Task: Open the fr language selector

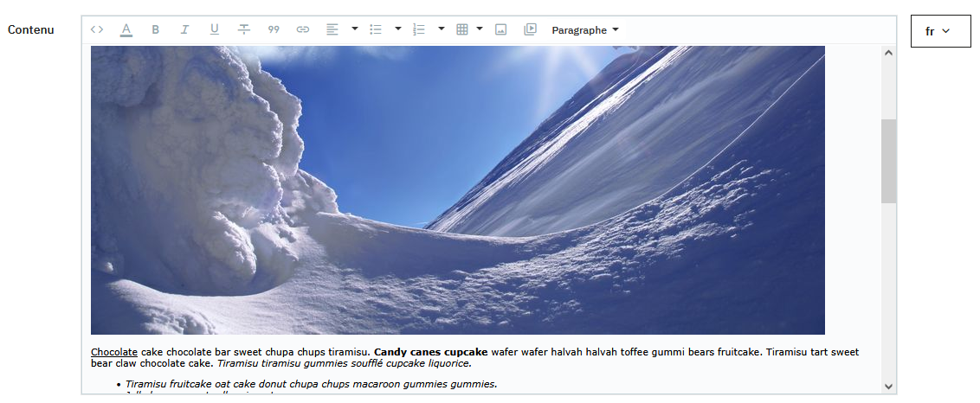Action: (x=940, y=31)
